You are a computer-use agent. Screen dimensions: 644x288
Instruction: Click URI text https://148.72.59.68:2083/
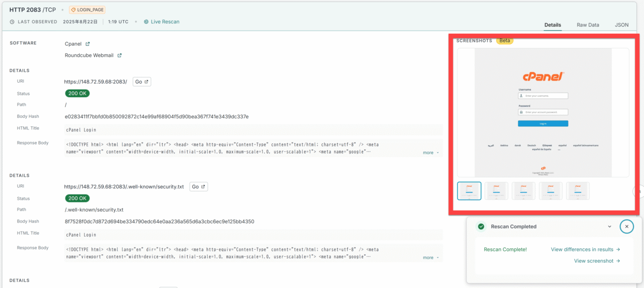tap(96, 82)
